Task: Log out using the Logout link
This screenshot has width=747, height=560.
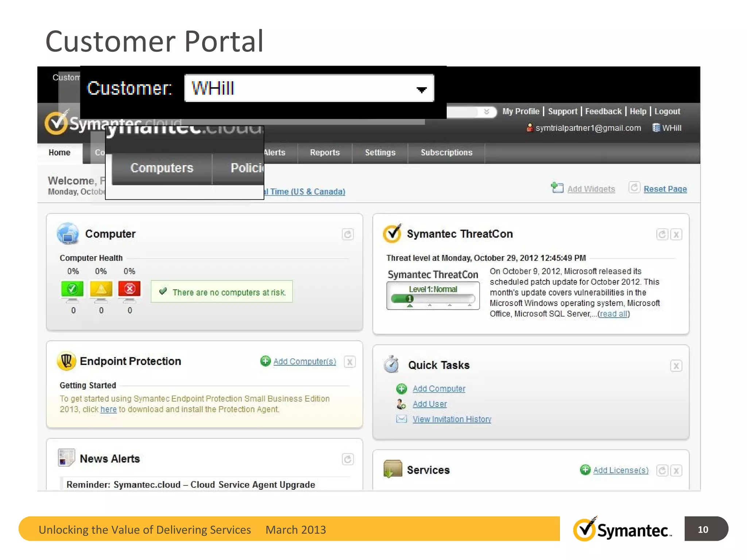Action: [667, 112]
